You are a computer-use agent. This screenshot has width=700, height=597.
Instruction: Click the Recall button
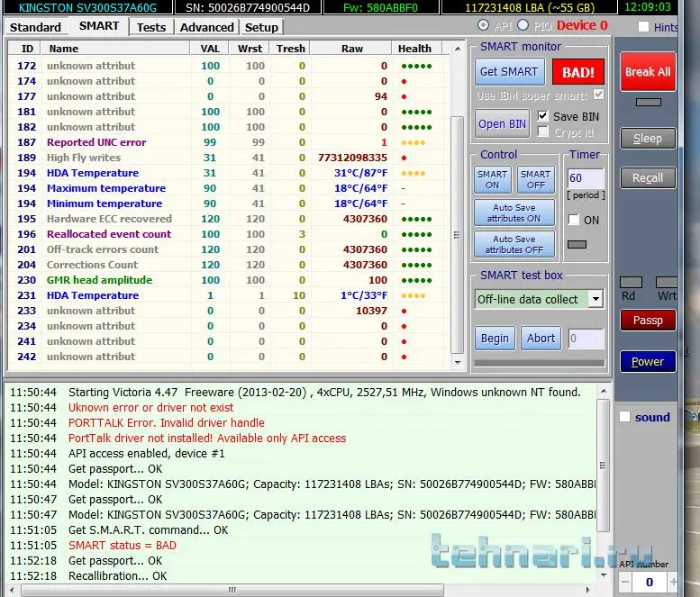tap(648, 178)
